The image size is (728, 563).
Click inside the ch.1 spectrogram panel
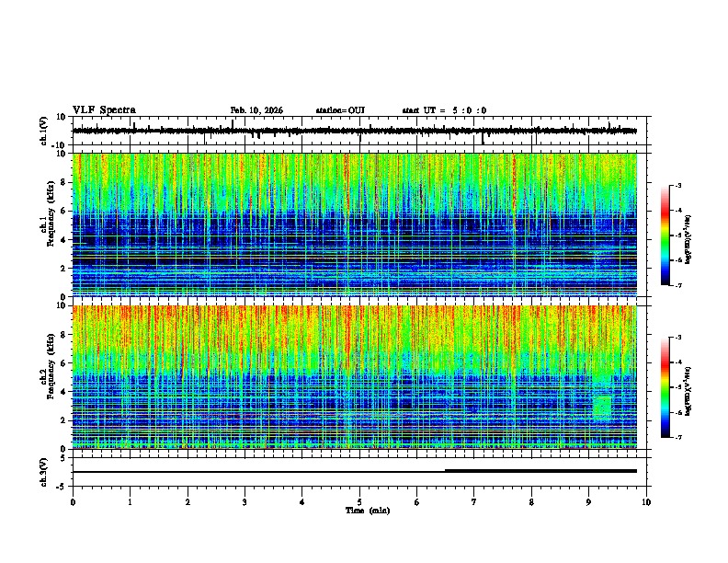(355, 224)
